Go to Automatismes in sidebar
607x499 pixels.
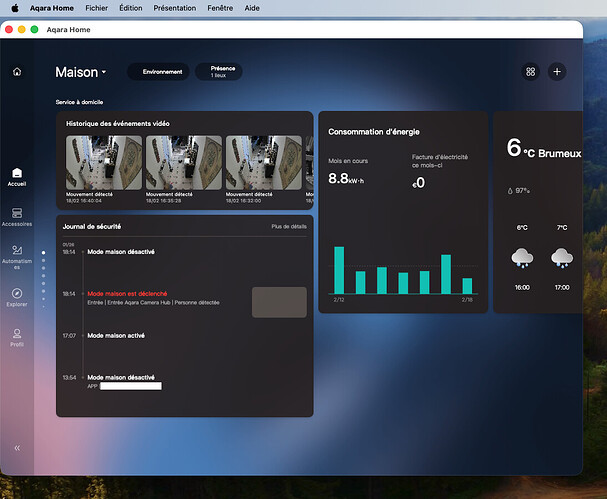(17, 256)
